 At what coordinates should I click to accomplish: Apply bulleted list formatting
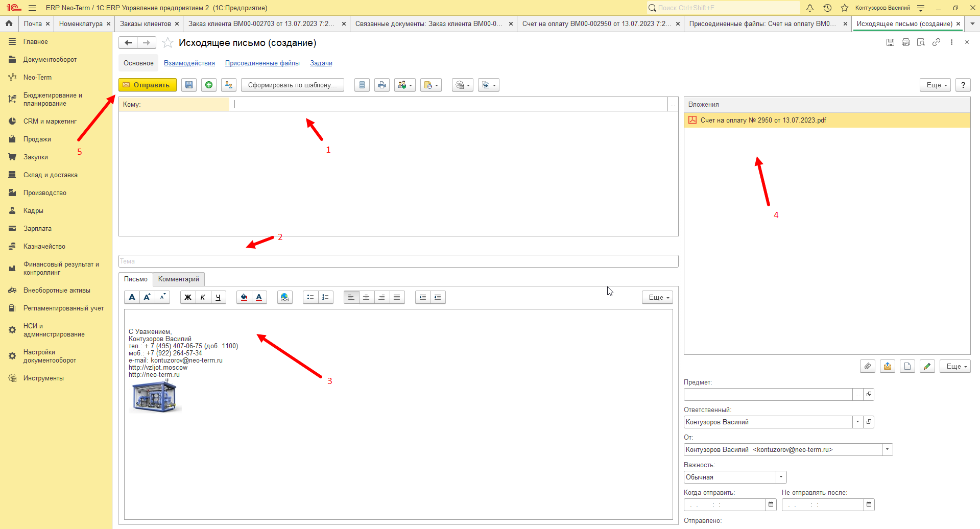310,297
